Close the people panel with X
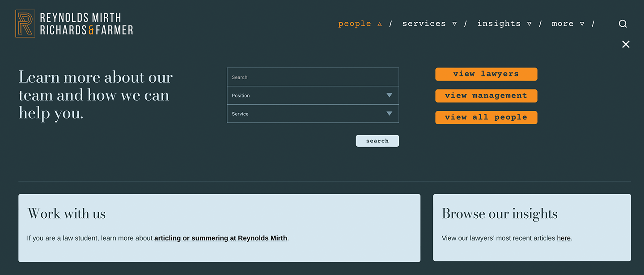This screenshot has width=644, height=275. pos(626,44)
